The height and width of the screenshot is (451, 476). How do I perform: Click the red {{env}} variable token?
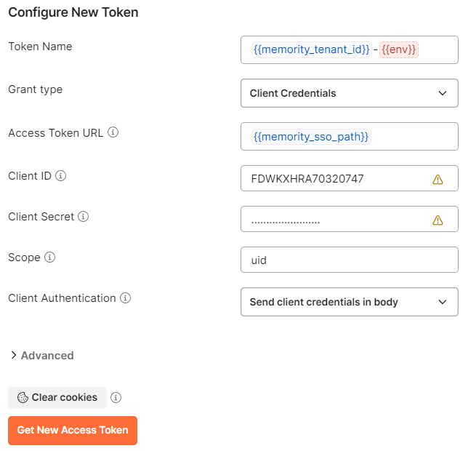(399, 50)
